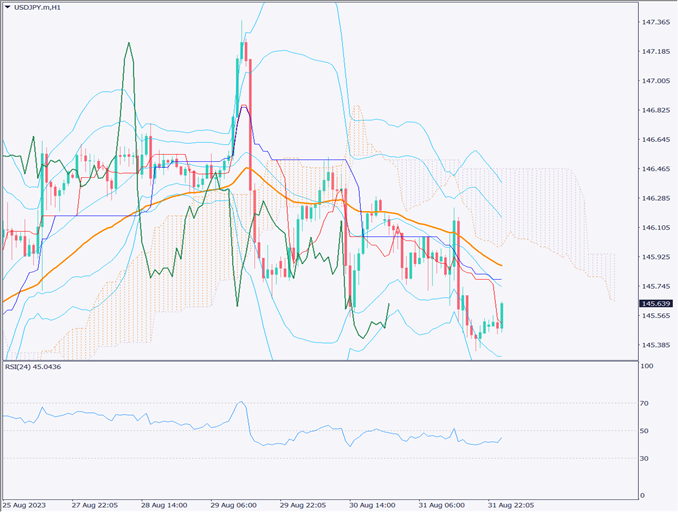This screenshot has height=512, width=678.
Task: Select the current price tag 145.639
Action: 656,304
